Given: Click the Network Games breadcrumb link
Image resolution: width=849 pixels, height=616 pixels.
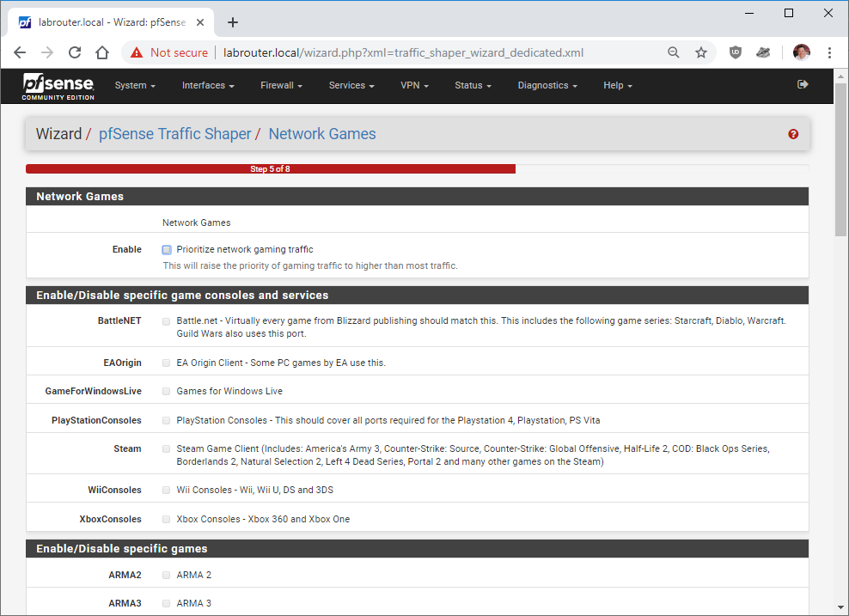Looking at the screenshot, I should click(322, 134).
